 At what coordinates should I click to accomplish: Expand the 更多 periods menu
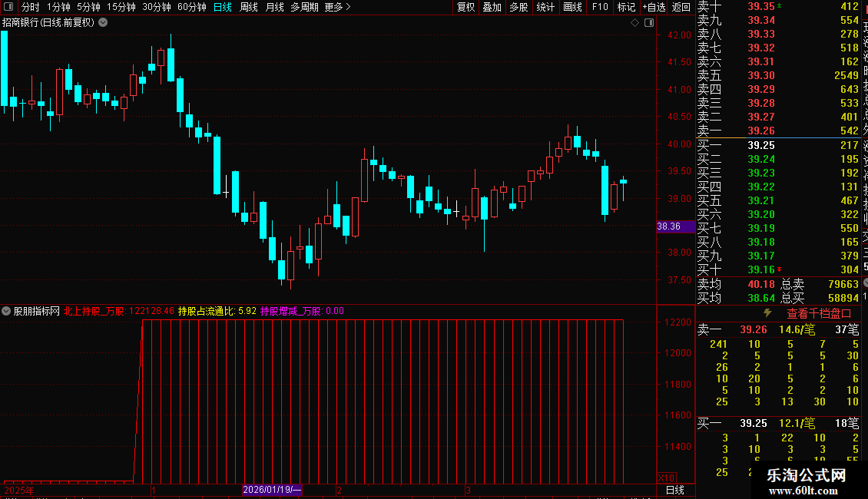tap(337, 7)
